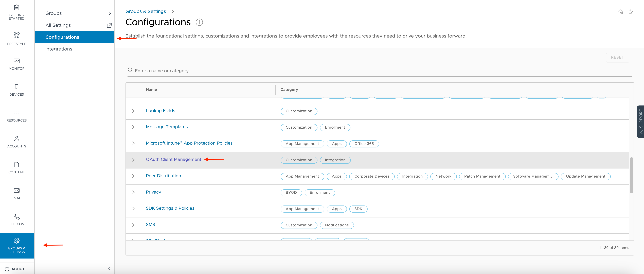Open All Settings from the menu
Viewport: 644px width, 274px height.
click(x=58, y=25)
